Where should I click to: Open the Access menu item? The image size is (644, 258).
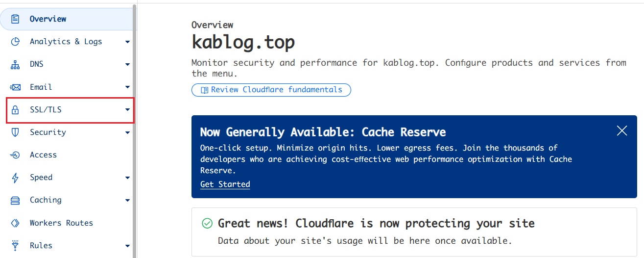click(x=43, y=155)
